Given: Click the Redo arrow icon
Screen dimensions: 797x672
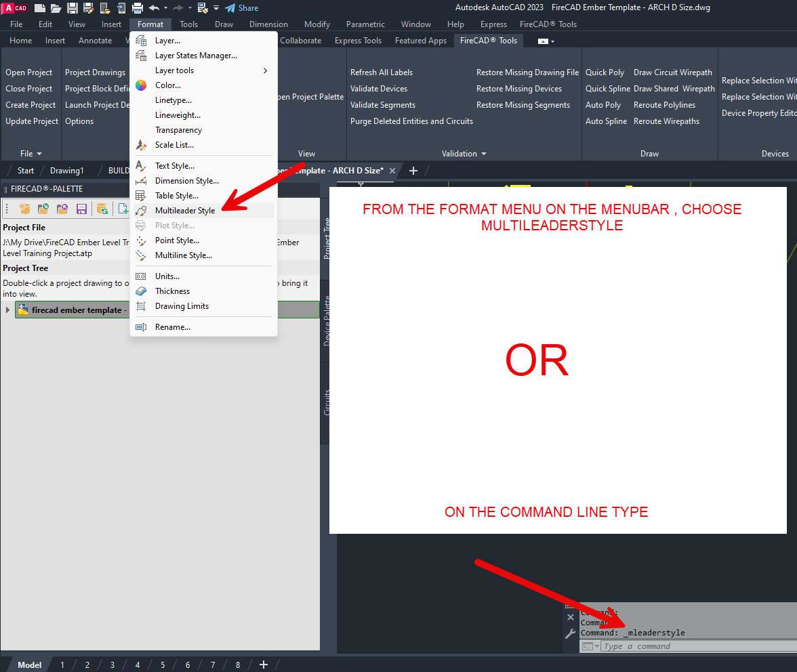Looking at the screenshot, I should point(178,7).
